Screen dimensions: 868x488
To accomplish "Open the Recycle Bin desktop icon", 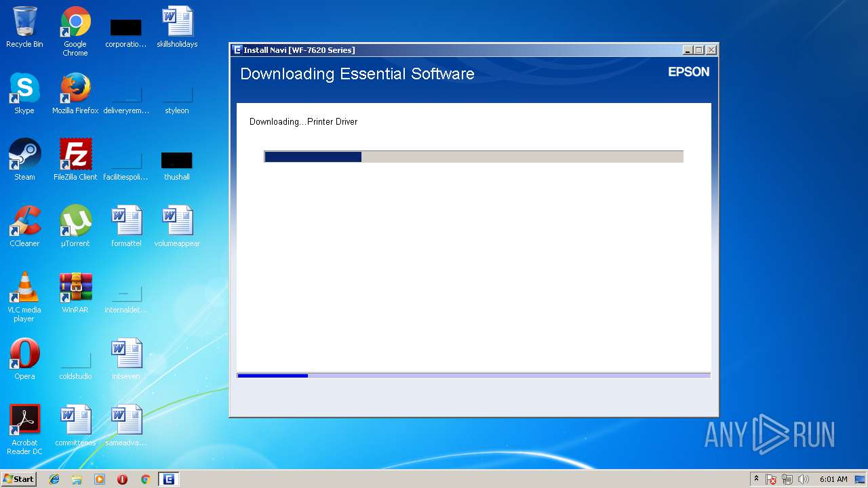I will [x=24, y=27].
